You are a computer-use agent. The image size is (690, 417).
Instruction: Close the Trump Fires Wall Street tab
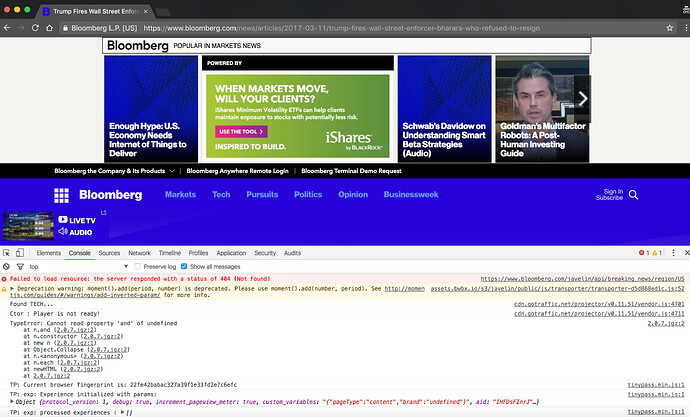146,11
